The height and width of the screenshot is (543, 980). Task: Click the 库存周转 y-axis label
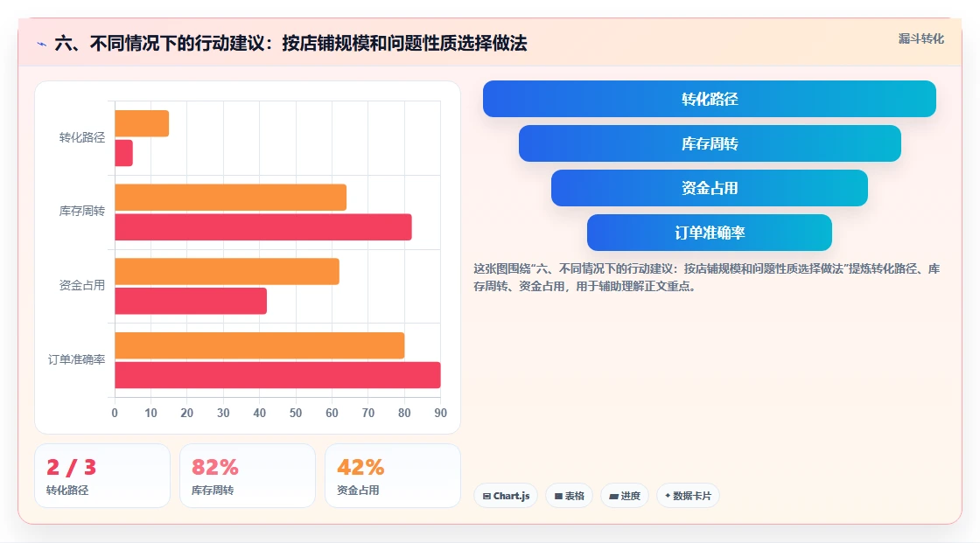(x=82, y=212)
